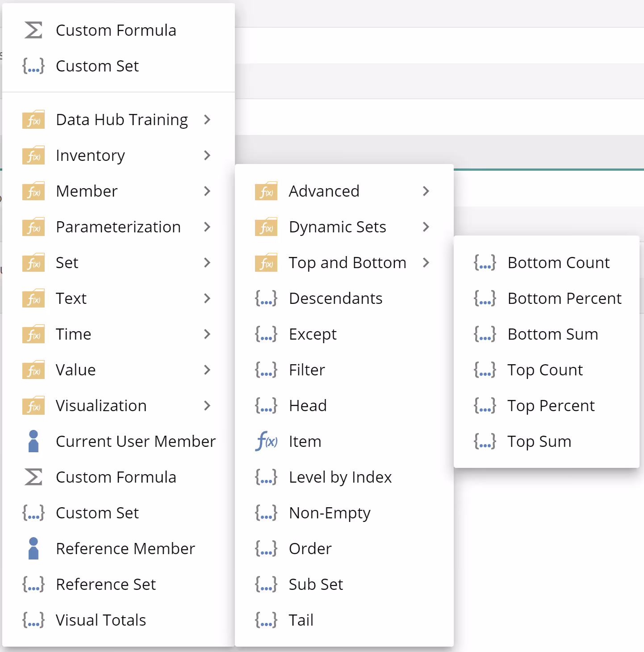This screenshot has height=652, width=644.
Task: Click the folder icon beside Advanced
Action: 266,191
